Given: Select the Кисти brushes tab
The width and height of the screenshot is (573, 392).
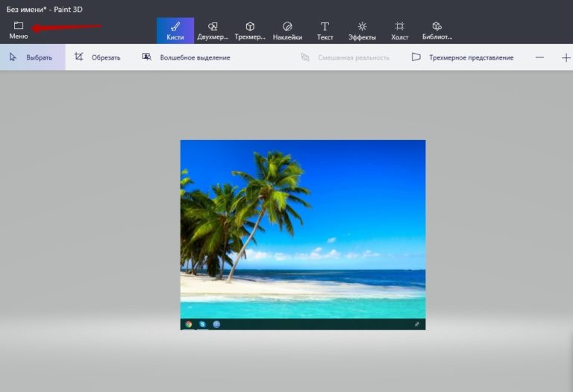Looking at the screenshot, I should pyautogui.click(x=175, y=31).
